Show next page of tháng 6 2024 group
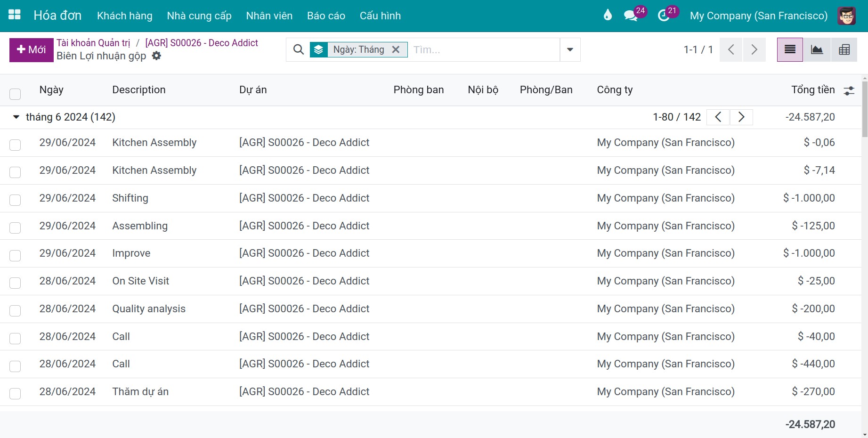The width and height of the screenshot is (868, 438). [741, 117]
